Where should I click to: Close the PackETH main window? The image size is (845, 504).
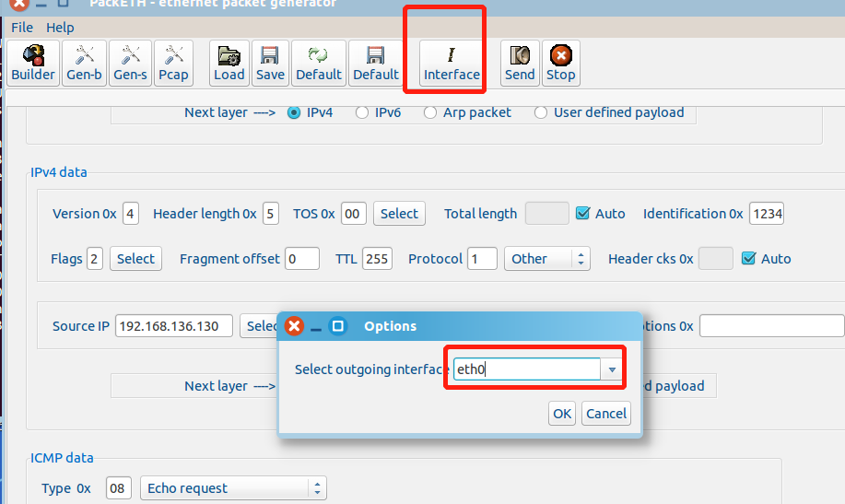coord(18,5)
